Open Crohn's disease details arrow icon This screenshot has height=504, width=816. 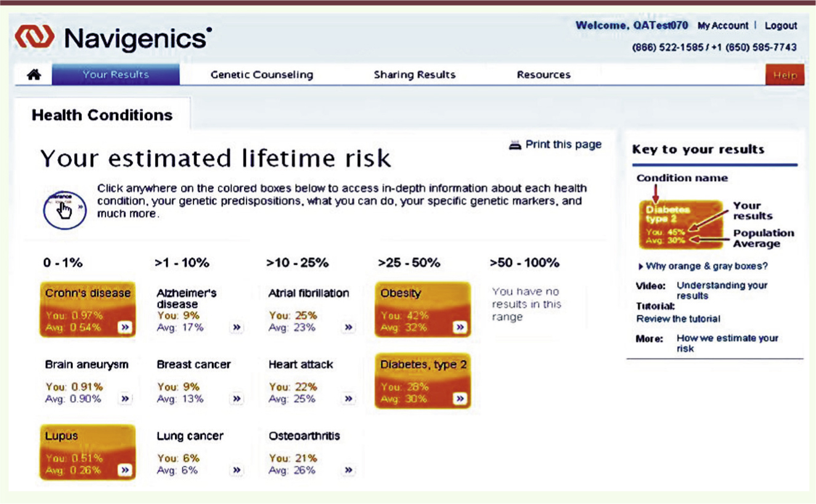[x=125, y=328]
